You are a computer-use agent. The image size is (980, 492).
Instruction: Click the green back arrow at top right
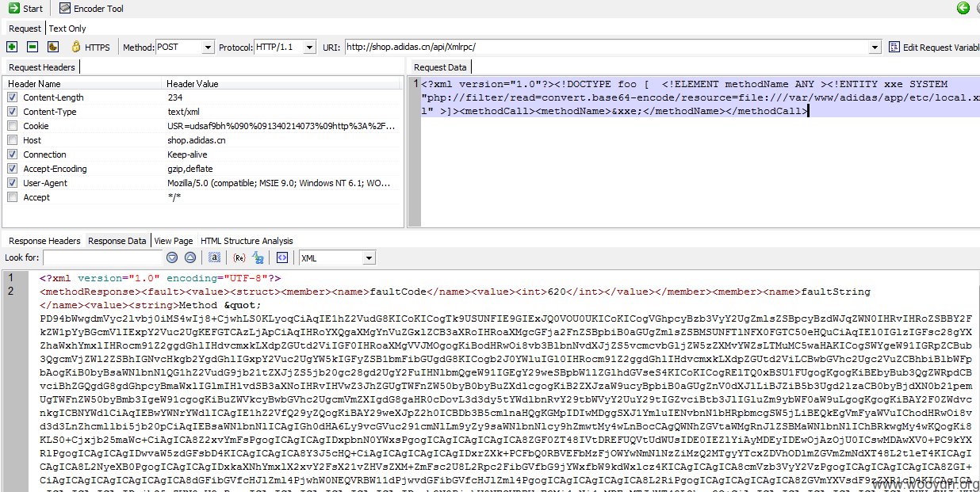[x=963, y=8]
